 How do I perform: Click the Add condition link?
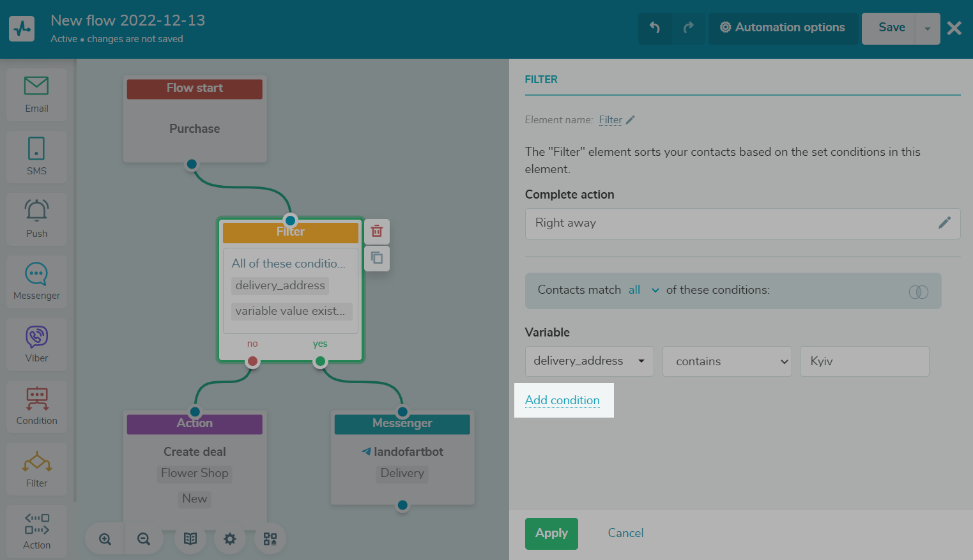562,400
